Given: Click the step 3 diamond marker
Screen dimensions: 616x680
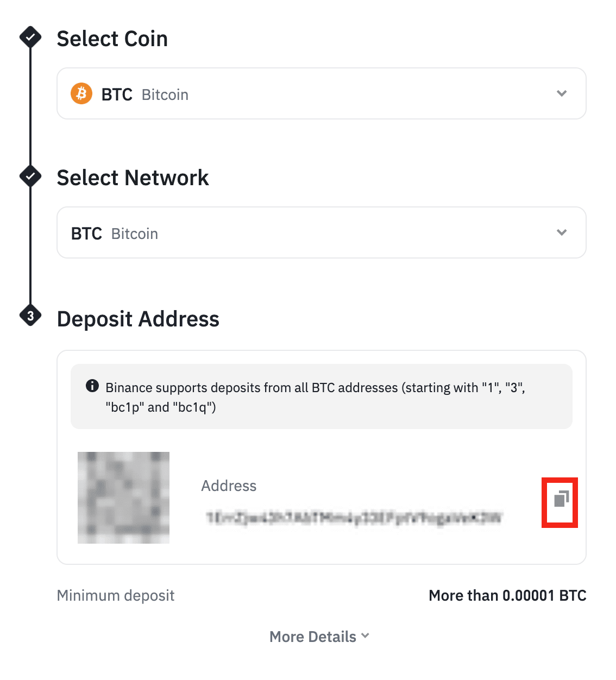Looking at the screenshot, I should tap(30, 316).
